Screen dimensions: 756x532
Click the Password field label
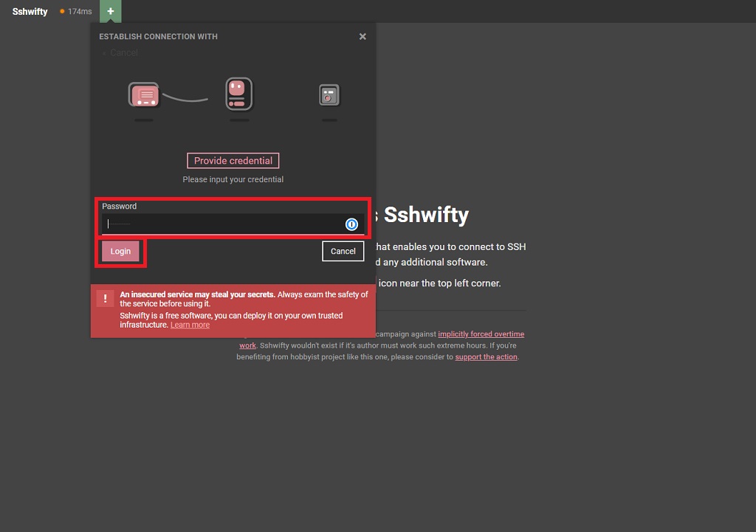[x=120, y=207]
